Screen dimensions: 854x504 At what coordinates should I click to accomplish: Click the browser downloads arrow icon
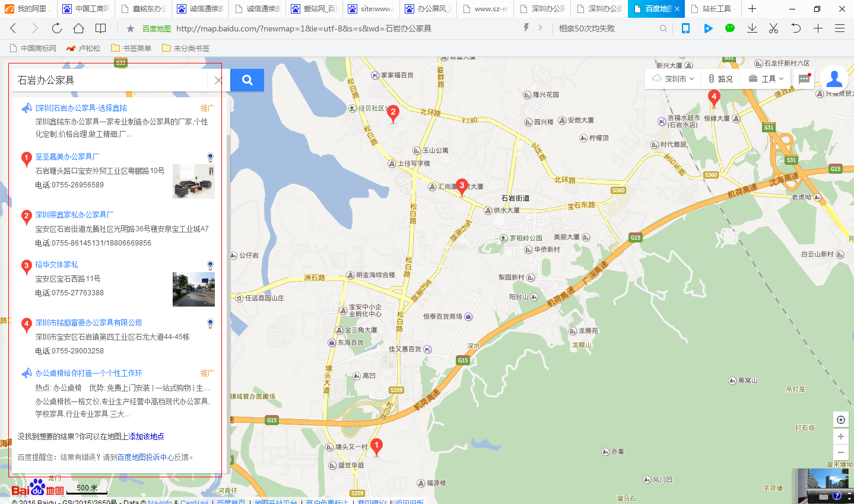click(752, 28)
